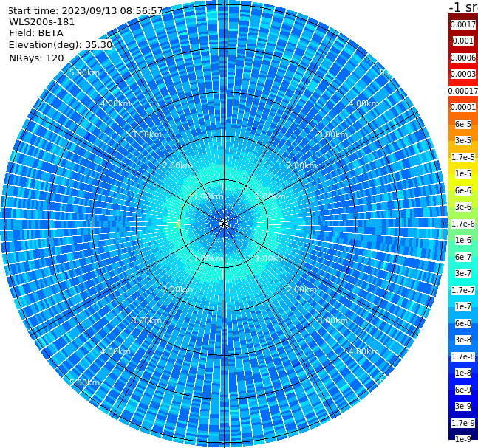
Task: Click the 6e-7 colorbar label
Action: [x=463, y=257]
